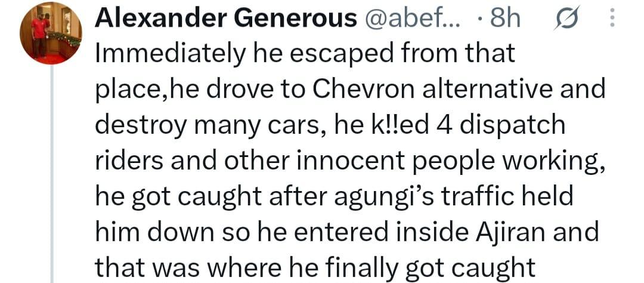Click the line mentioning Ajiran
This screenshot has width=644, height=283.
coord(346,232)
